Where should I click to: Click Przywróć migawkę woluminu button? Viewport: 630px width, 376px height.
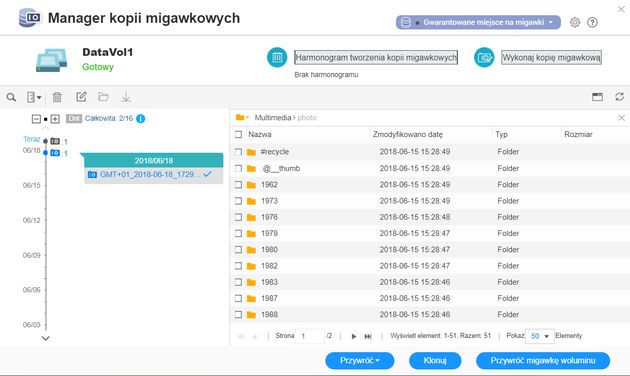click(x=543, y=360)
